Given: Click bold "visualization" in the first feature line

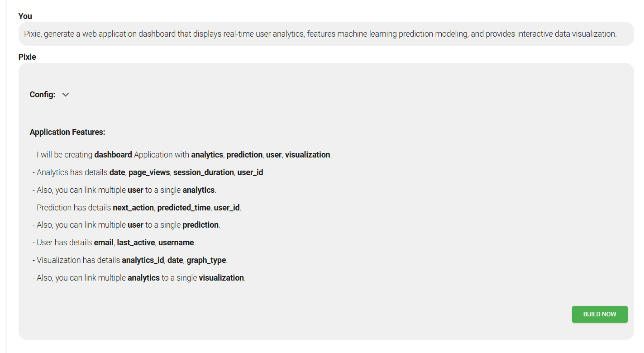Looking at the screenshot, I should coord(307,155).
